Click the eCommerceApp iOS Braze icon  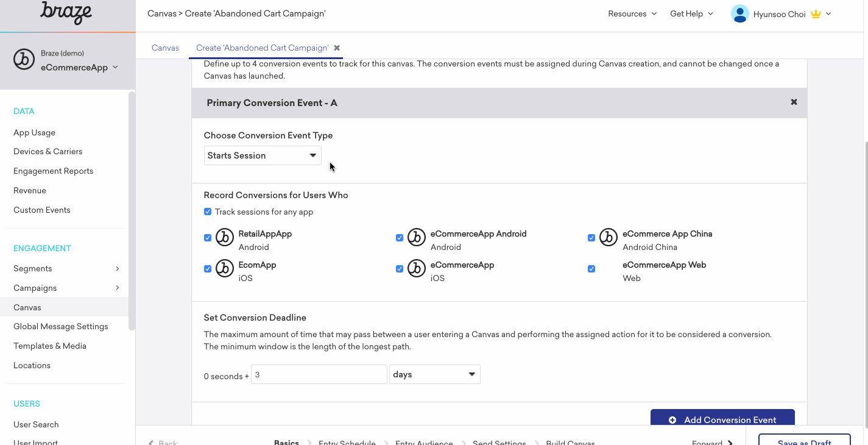pos(417,268)
